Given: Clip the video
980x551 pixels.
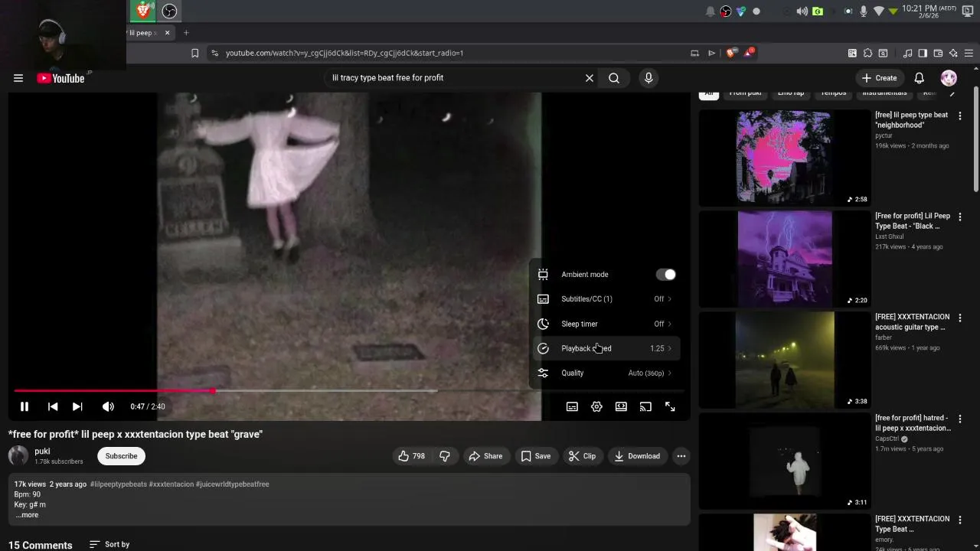Looking at the screenshot, I should point(582,456).
